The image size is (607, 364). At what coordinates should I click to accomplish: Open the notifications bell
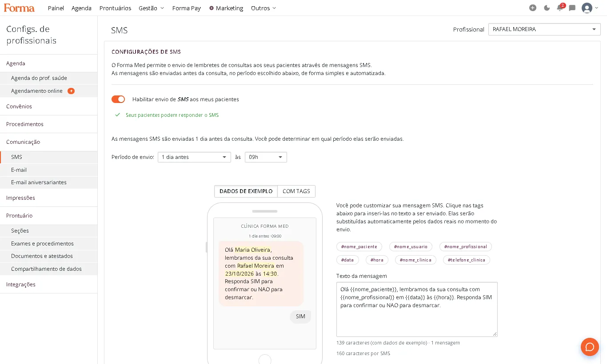pyautogui.click(x=560, y=8)
